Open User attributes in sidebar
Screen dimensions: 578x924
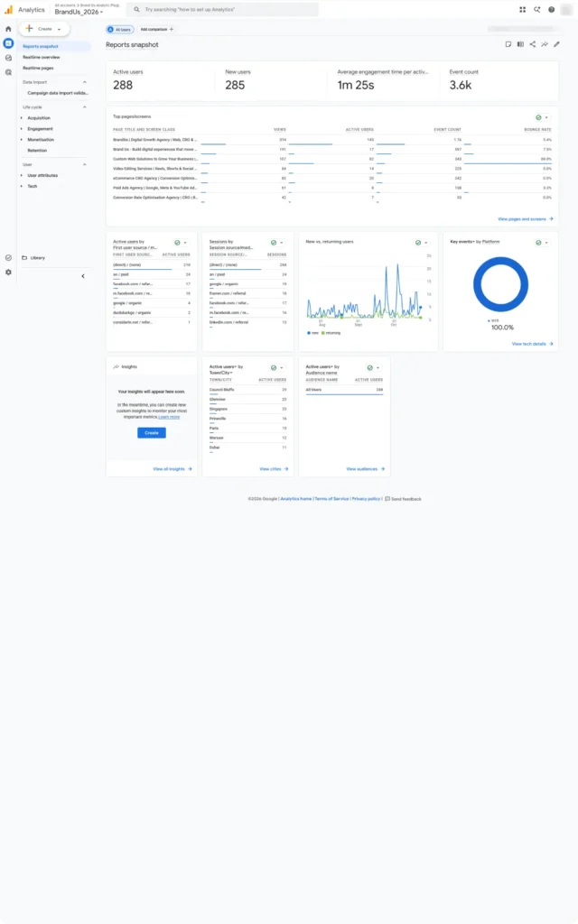click(x=42, y=176)
